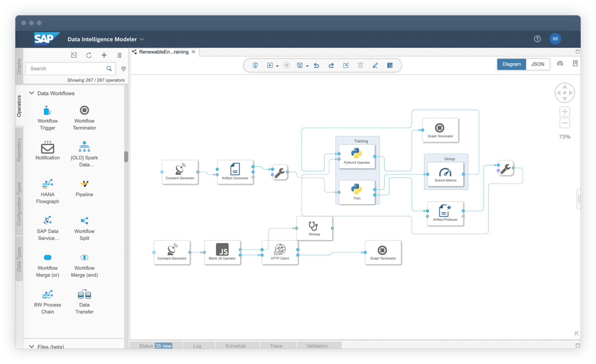596x364 pixels.
Task: Open the help question mark button
Action: (537, 39)
